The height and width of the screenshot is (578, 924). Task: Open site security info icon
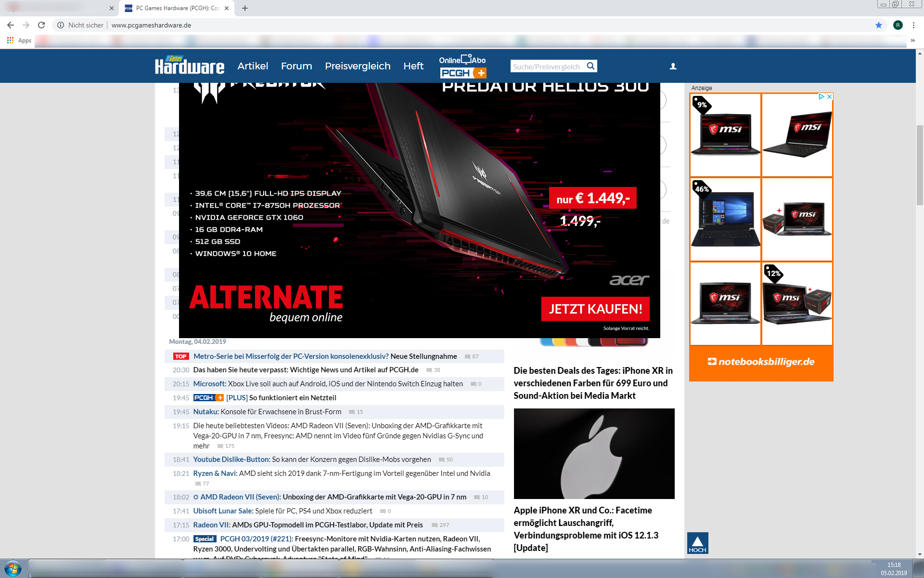(x=61, y=25)
